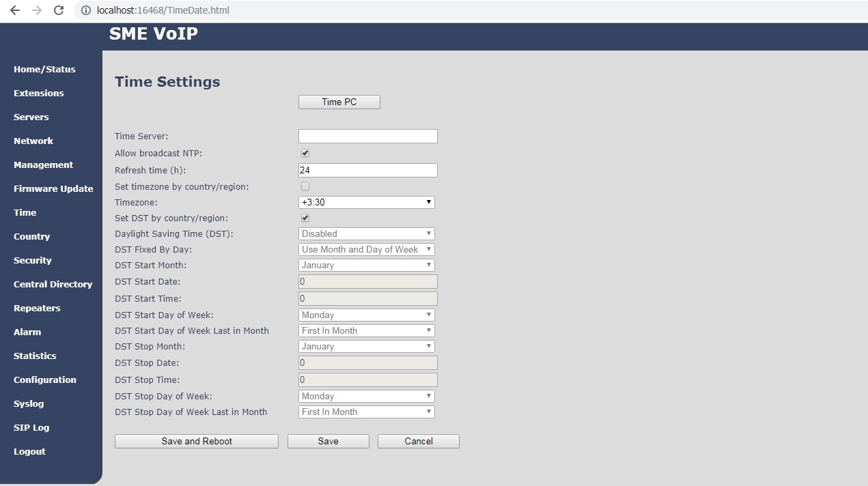Reload the page with the refresh icon

point(59,10)
